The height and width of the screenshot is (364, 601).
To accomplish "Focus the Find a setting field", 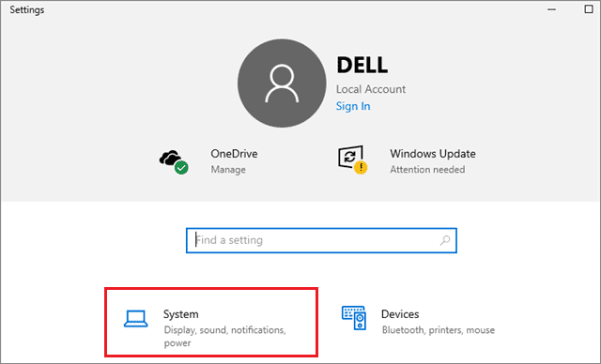I will click(x=321, y=240).
